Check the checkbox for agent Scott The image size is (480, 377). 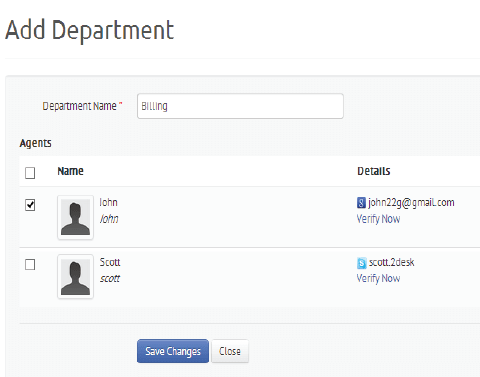30,265
